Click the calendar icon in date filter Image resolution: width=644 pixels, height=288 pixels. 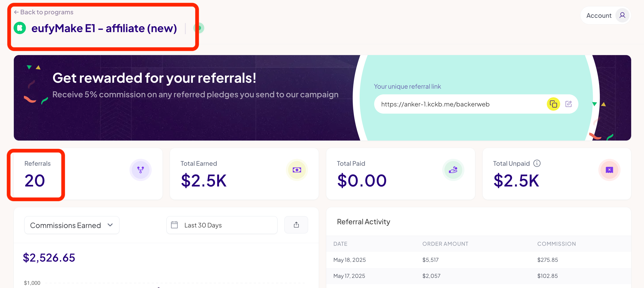pos(174,225)
